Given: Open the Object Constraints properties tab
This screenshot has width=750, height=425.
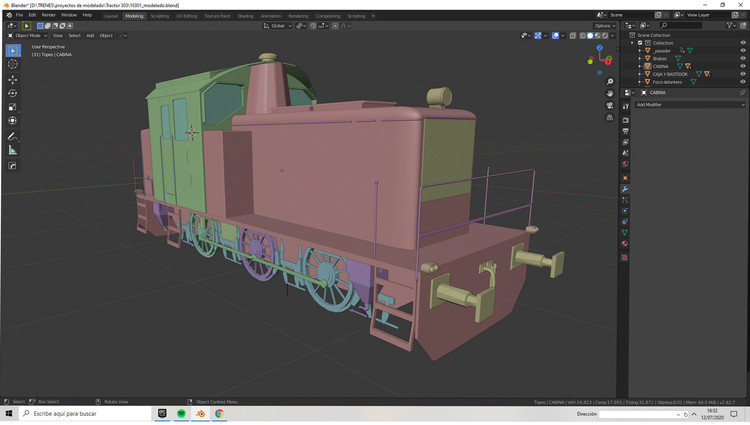Looking at the screenshot, I should [625, 222].
